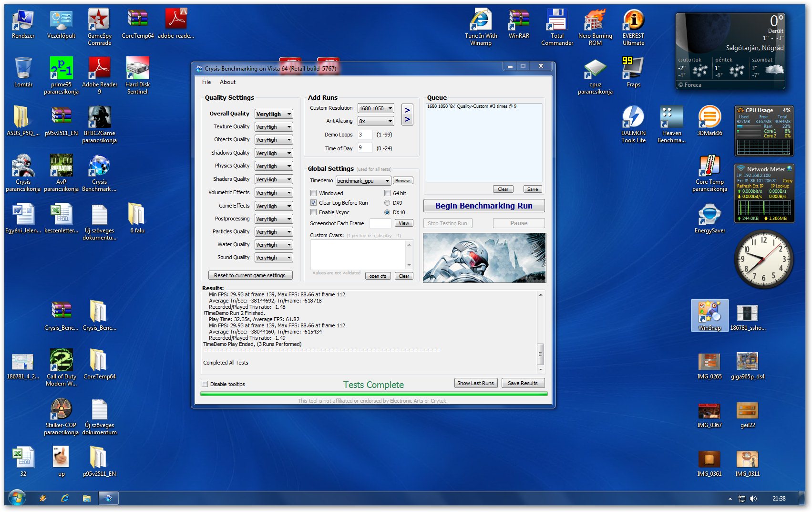Viewport: 812px width, 512px height.
Task: Open the Lomtár recycle bin icon
Action: pyautogui.click(x=23, y=72)
